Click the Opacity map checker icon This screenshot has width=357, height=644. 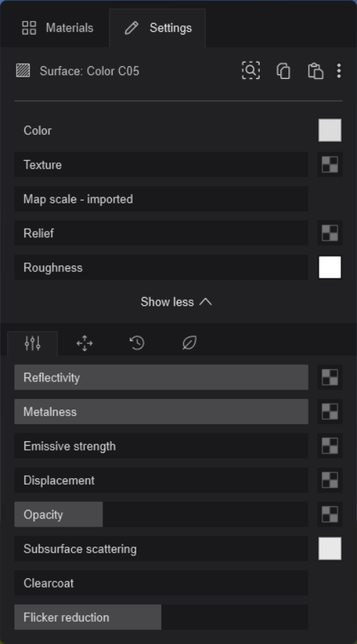[x=330, y=515]
